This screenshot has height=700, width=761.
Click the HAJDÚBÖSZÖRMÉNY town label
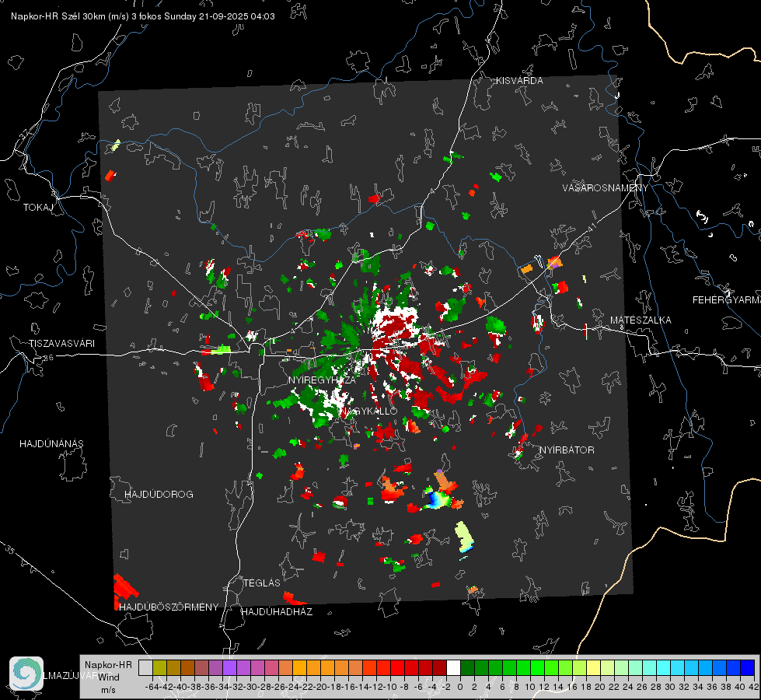[x=169, y=607]
